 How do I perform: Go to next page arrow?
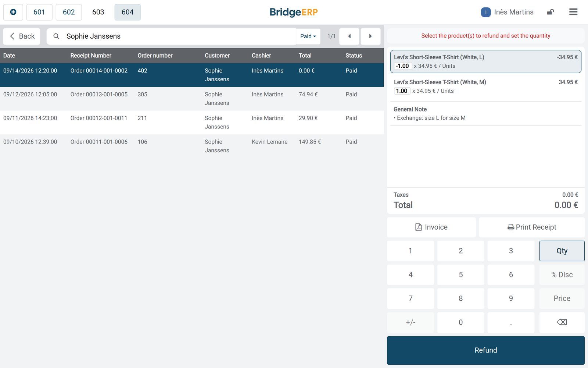[x=370, y=36]
